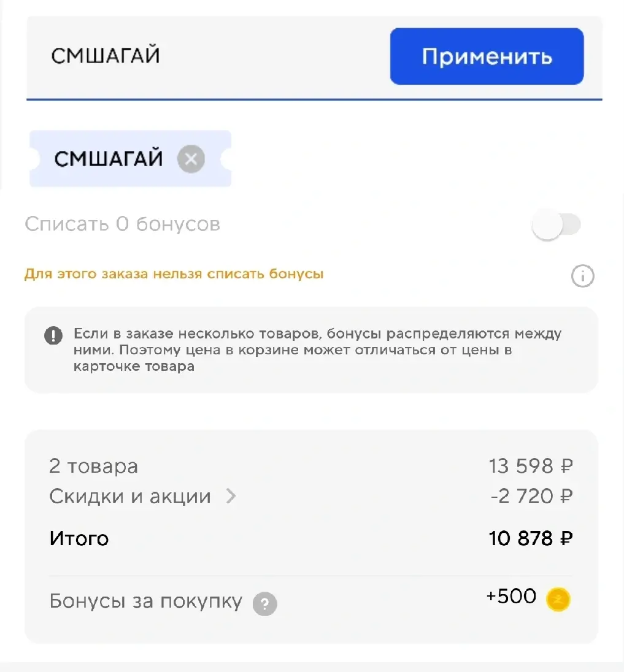Expand Скидки и акции chevron arrow
This screenshot has height=672, width=624.
click(231, 496)
